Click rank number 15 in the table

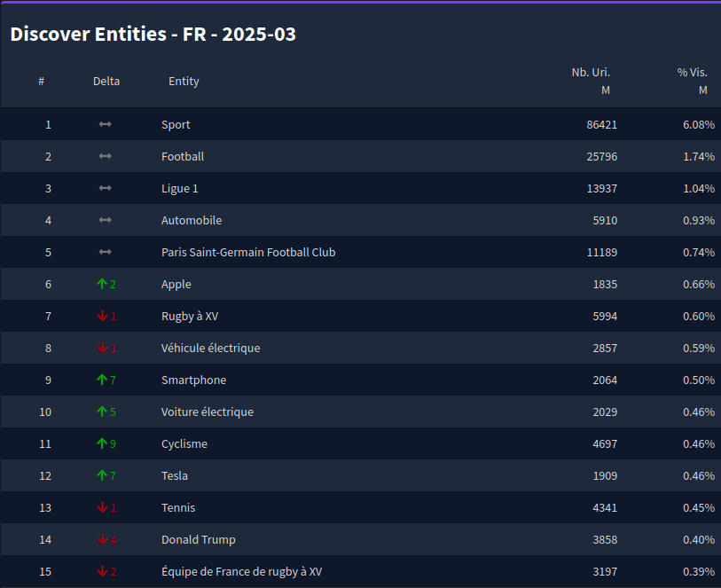coord(45,572)
